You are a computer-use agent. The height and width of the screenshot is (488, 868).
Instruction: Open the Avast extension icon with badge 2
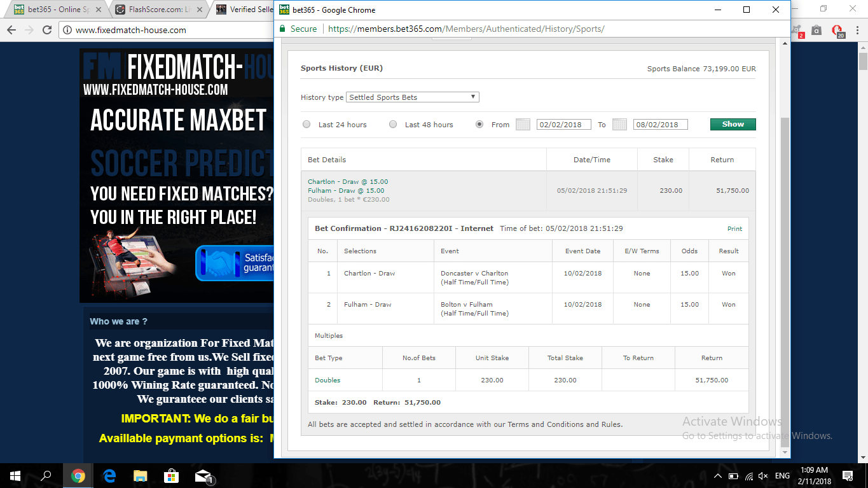click(x=797, y=31)
